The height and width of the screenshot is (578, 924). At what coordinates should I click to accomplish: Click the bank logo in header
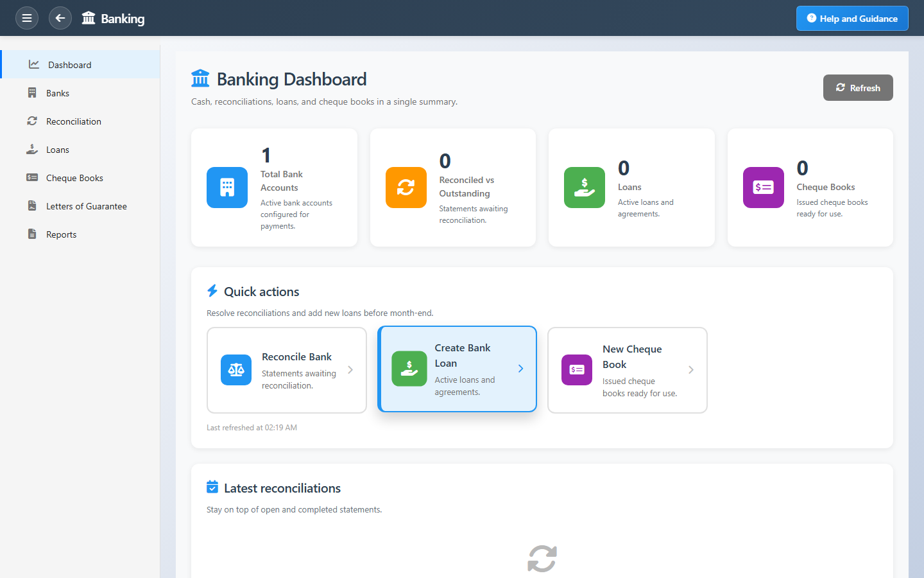[89, 18]
